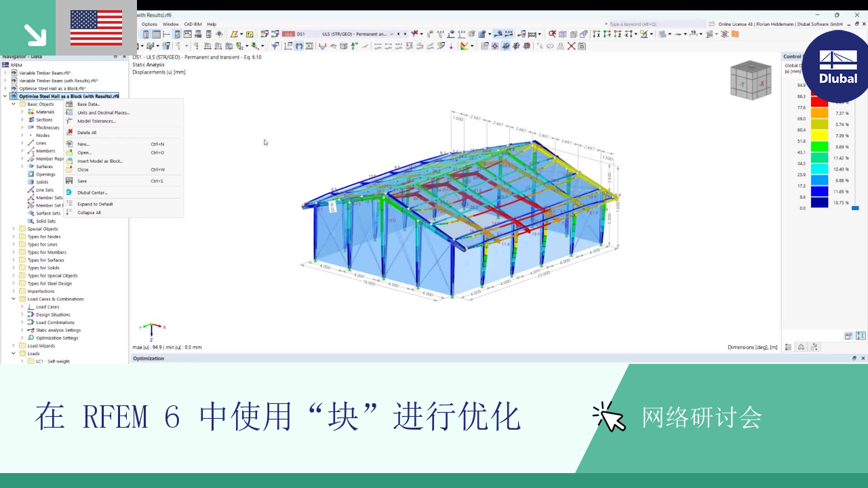
Task: Open the CAD-BIM menu
Action: pos(192,24)
